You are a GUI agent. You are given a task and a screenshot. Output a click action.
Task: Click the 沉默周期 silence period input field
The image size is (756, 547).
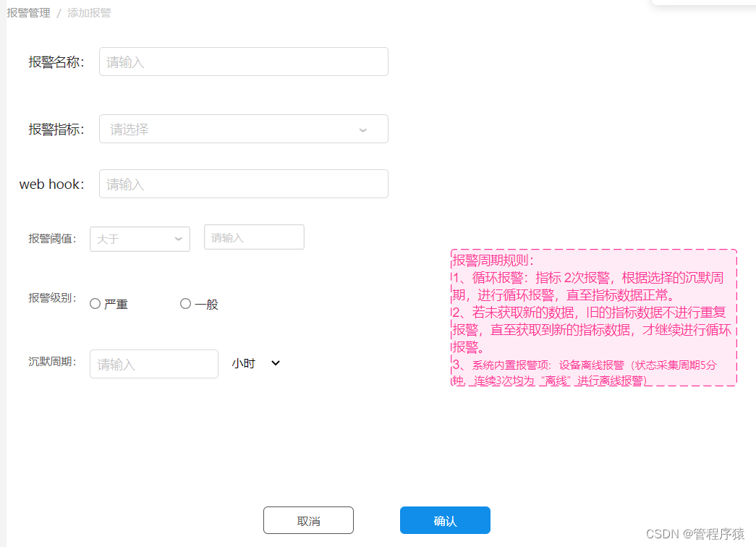point(153,363)
